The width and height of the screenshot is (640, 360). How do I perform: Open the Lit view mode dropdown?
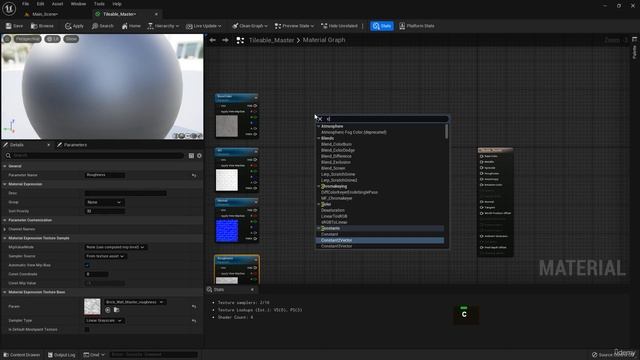tap(52, 39)
